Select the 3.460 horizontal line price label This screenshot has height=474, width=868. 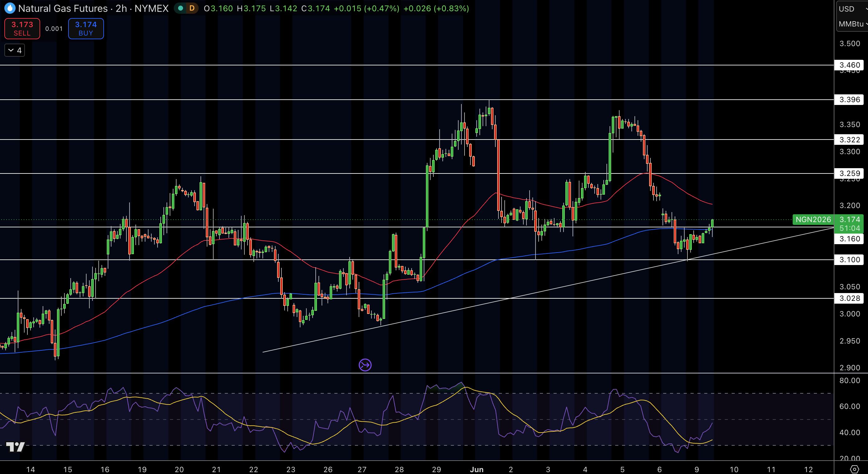tap(849, 65)
